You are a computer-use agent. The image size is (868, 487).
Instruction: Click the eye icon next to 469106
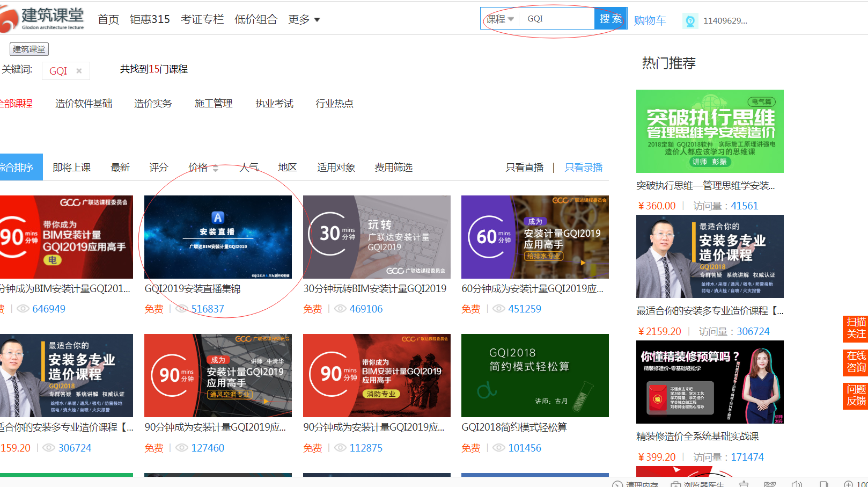pos(340,309)
